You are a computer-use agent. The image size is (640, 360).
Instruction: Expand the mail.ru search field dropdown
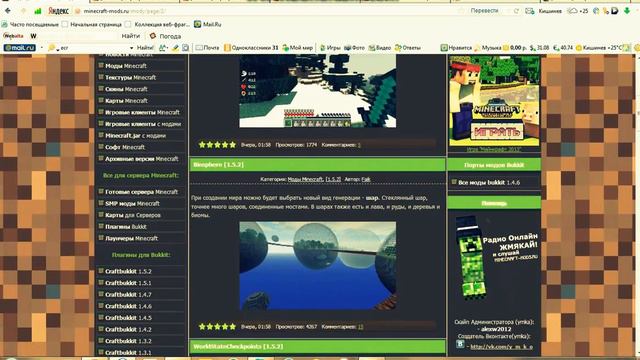coord(131,48)
